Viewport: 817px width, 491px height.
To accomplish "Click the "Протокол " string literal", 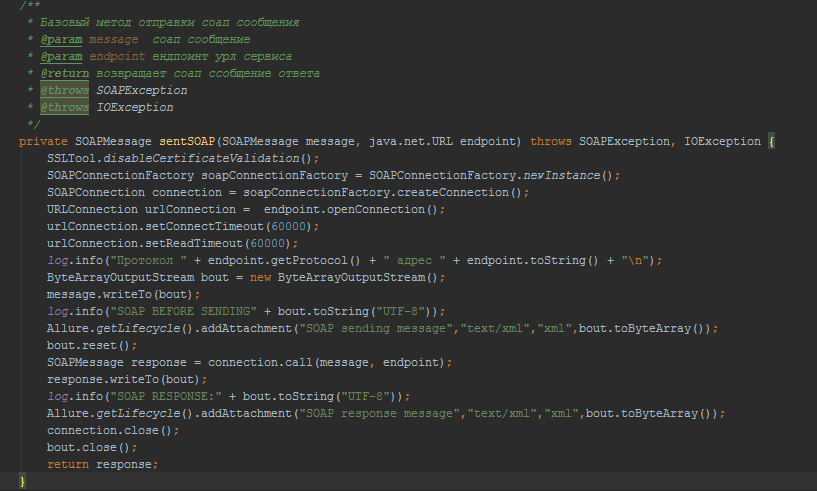I will 148,261.
